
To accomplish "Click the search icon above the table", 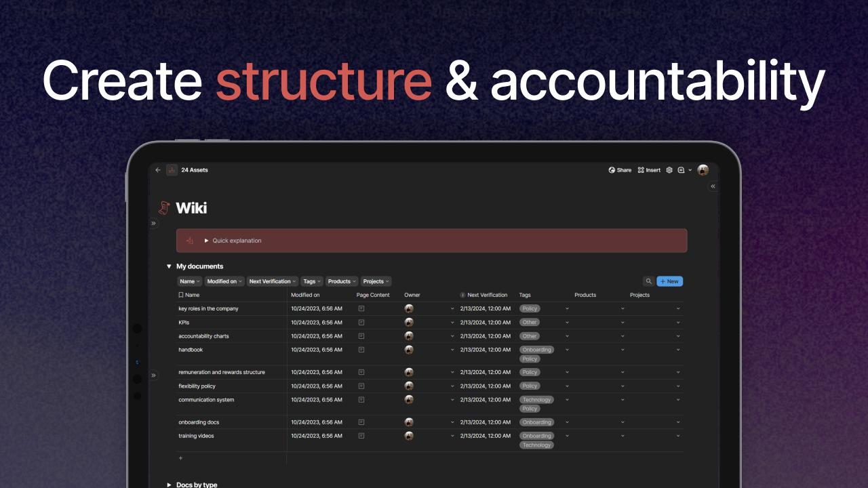I will click(648, 281).
